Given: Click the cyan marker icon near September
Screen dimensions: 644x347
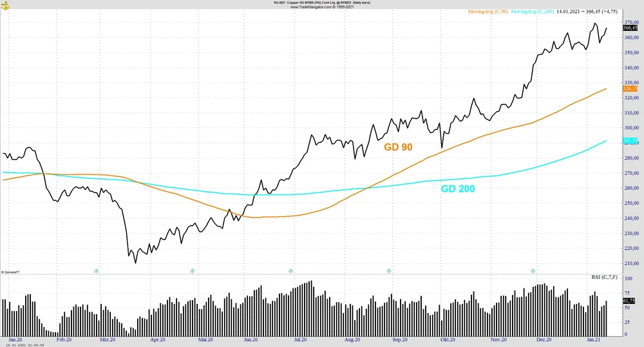Looking at the screenshot, I should click(389, 271).
